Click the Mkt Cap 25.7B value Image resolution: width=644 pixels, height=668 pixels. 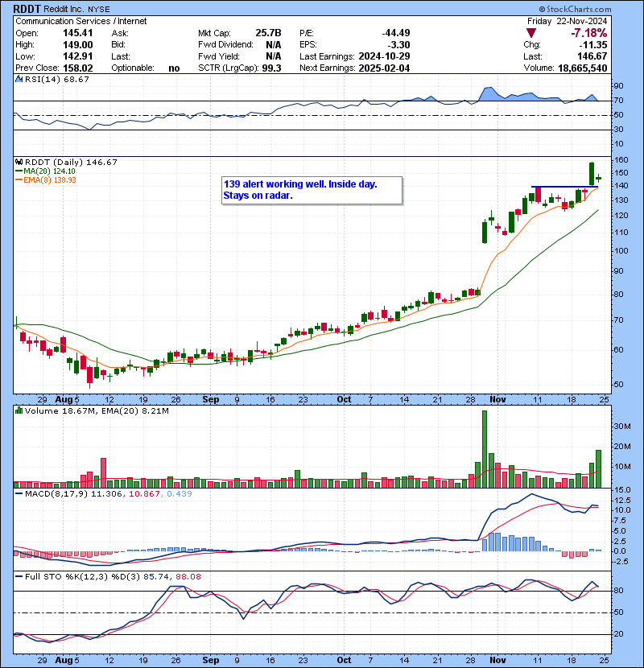point(269,33)
